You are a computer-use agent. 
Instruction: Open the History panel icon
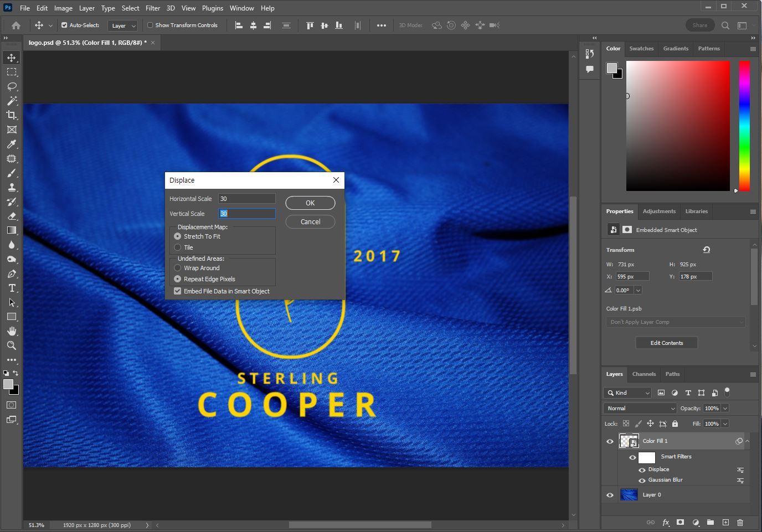click(x=590, y=54)
